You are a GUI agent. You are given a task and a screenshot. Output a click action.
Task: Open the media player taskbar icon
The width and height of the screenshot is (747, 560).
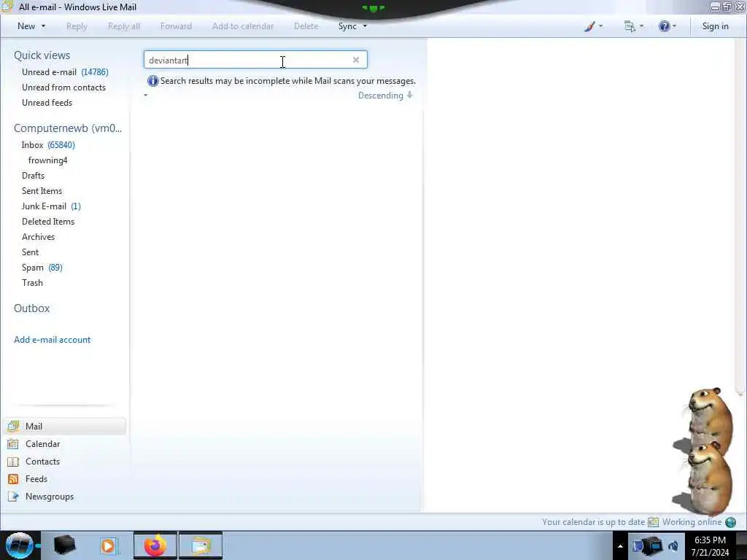pos(109,545)
